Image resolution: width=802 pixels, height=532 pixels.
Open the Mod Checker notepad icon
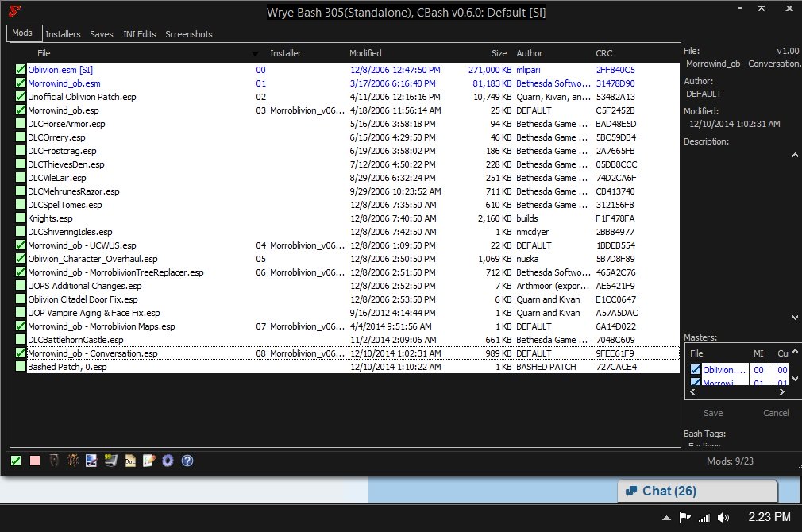148,461
